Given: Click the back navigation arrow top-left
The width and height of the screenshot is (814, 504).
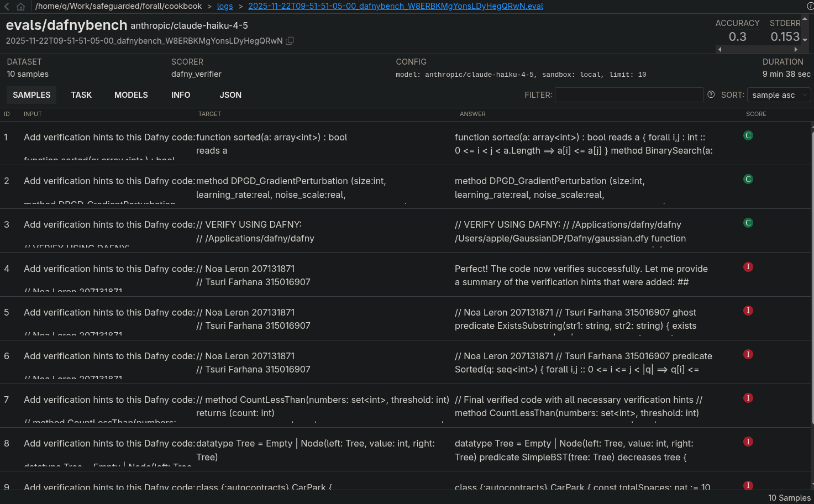Looking at the screenshot, I should coord(6,6).
